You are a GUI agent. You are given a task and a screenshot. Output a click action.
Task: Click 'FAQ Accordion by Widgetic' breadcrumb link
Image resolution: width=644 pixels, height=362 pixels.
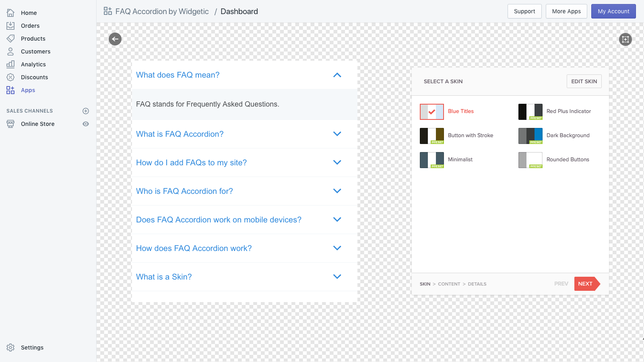click(x=162, y=11)
